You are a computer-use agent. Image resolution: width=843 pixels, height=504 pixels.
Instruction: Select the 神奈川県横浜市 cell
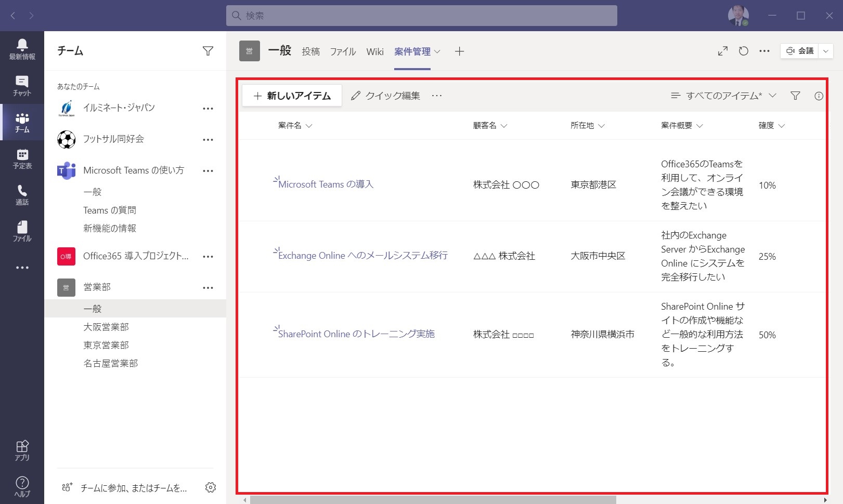pyautogui.click(x=603, y=335)
